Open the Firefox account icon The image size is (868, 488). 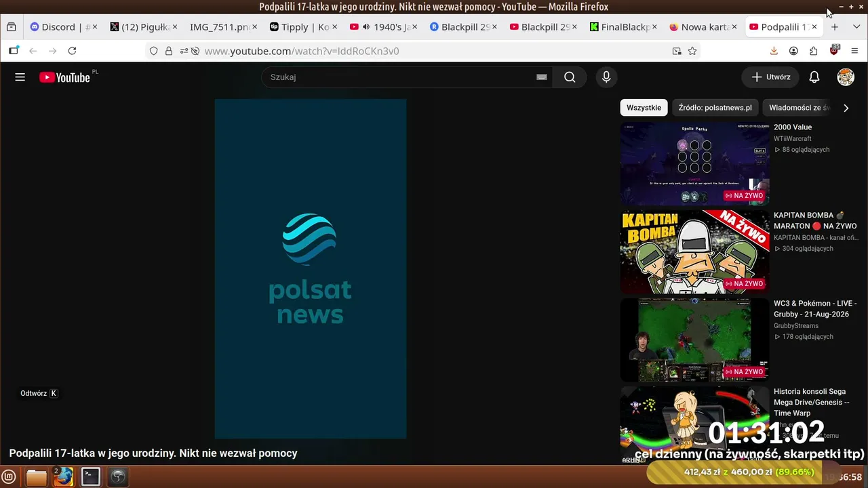pos(793,51)
